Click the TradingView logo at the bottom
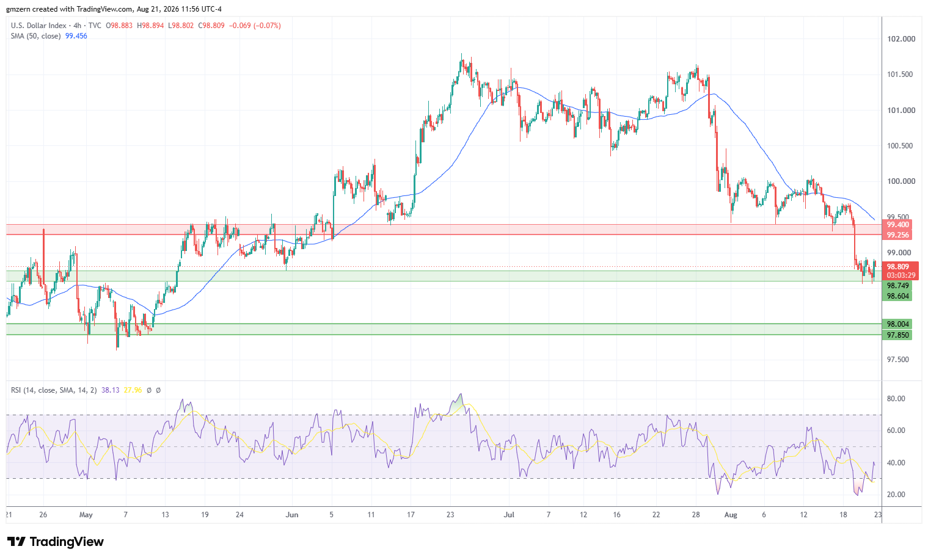Screen dimensions: 928x560 click(55, 542)
